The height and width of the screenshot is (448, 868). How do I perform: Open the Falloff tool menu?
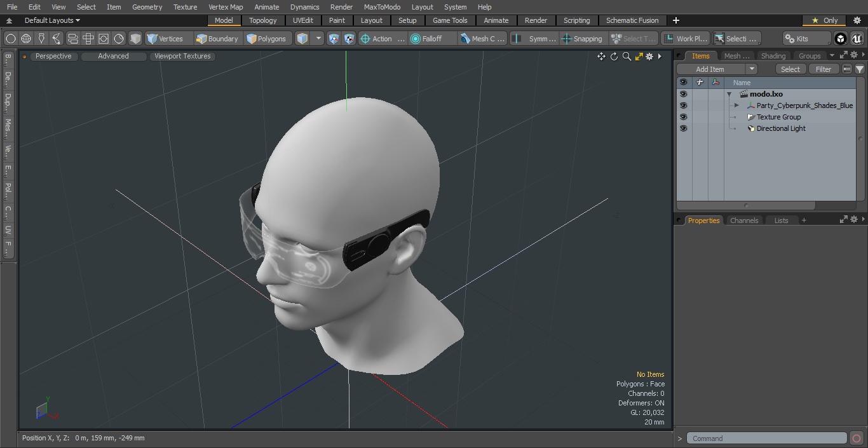[x=432, y=39]
